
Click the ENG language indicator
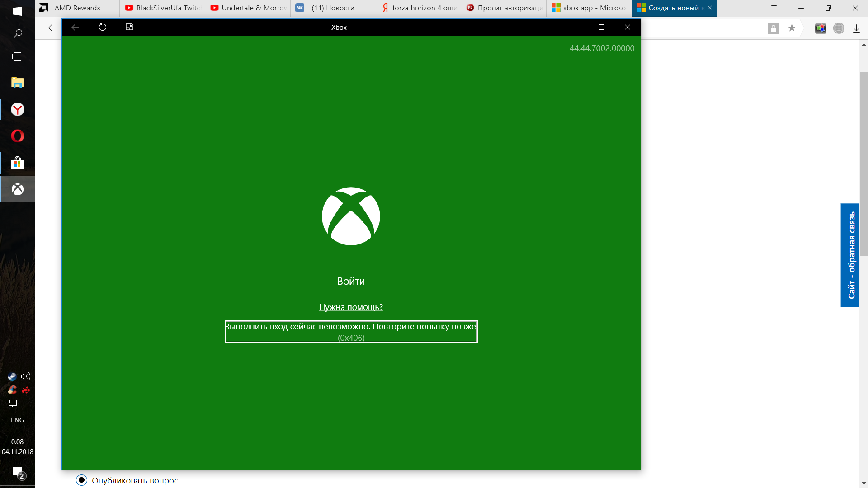pyautogui.click(x=17, y=420)
